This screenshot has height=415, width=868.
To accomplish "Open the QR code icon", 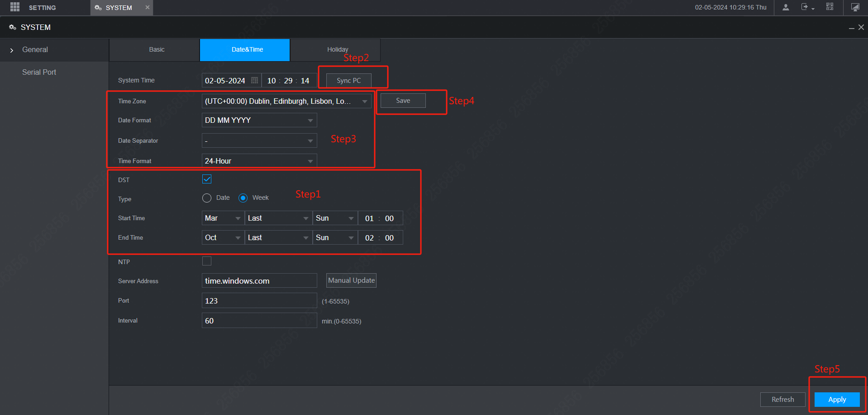I will click(x=830, y=6).
